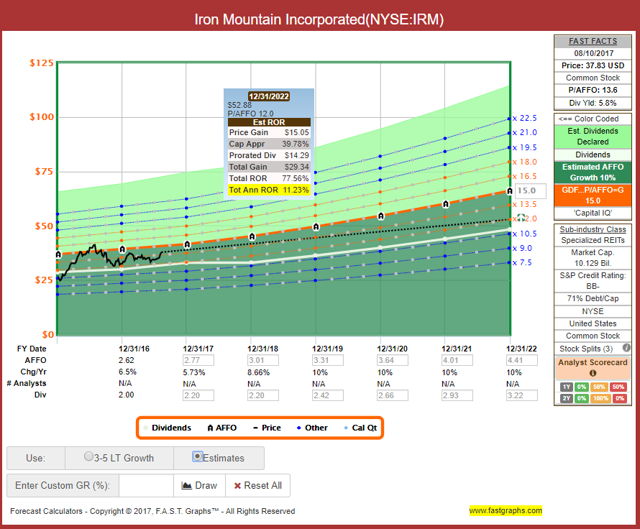This screenshot has width=640, height=529.
Task: Click the 1Y scorecard badge
Action: [x=566, y=387]
